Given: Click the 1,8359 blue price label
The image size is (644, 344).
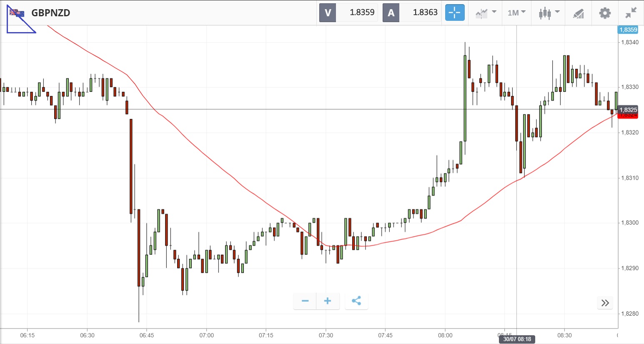Looking at the screenshot, I should (628, 30).
